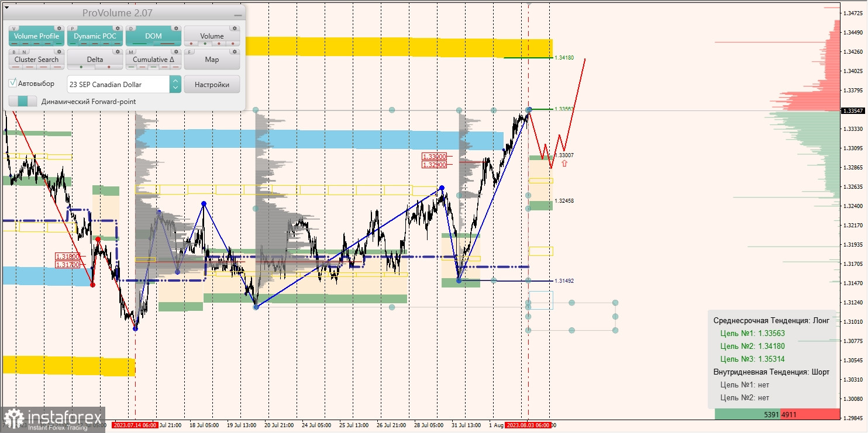
Task: Click the green 5391 buyers bar
Action: [x=748, y=414]
